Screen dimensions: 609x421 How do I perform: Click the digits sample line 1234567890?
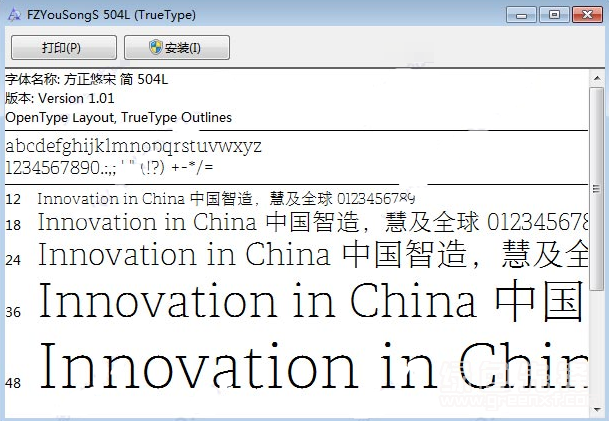pyautogui.click(x=109, y=167)
